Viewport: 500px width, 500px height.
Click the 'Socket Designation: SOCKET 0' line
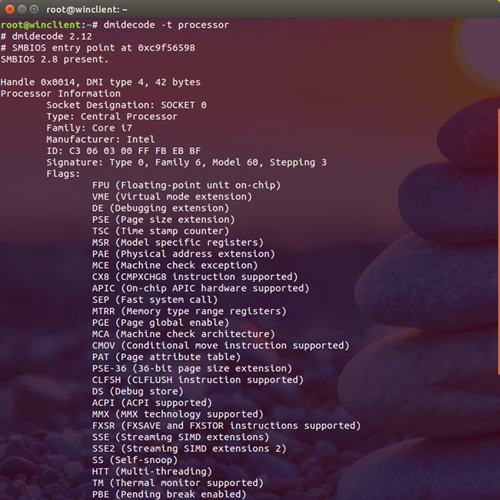point(126,105)
